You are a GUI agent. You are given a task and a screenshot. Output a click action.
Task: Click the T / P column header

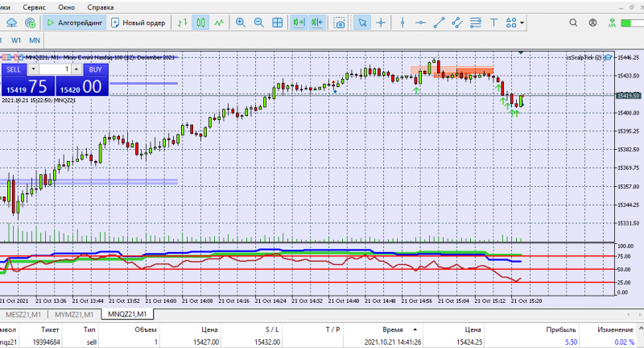point(332,329)
